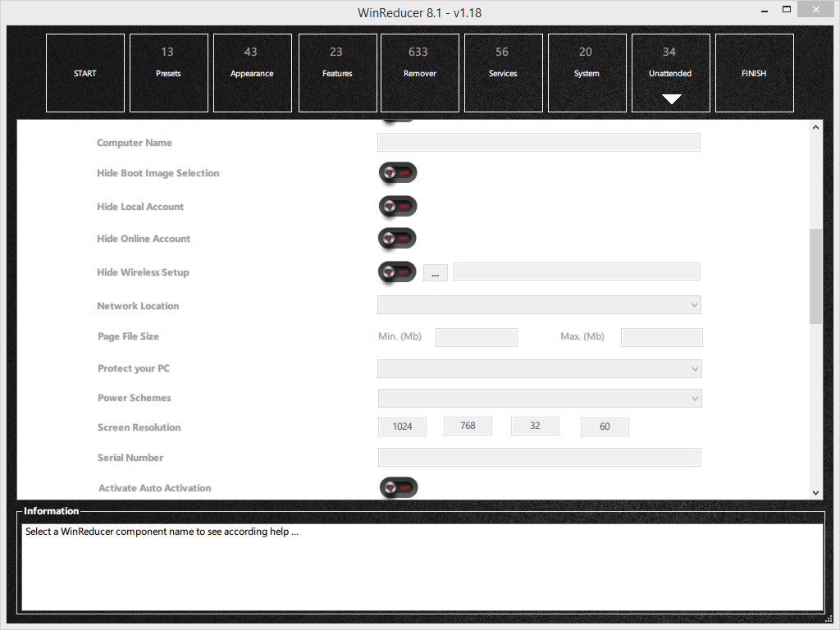Click the Serial Number label
840x630 pixels.
coord(130,458)
